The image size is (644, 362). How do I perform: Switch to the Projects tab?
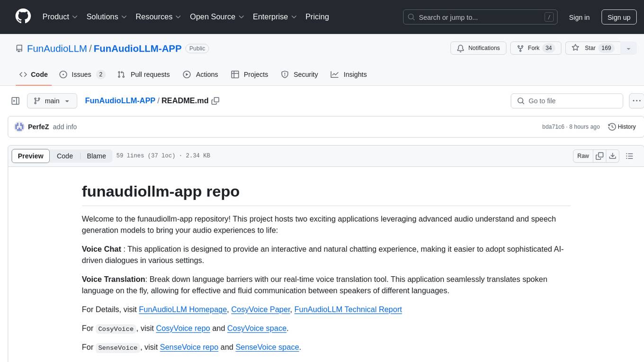click(250, 74)
